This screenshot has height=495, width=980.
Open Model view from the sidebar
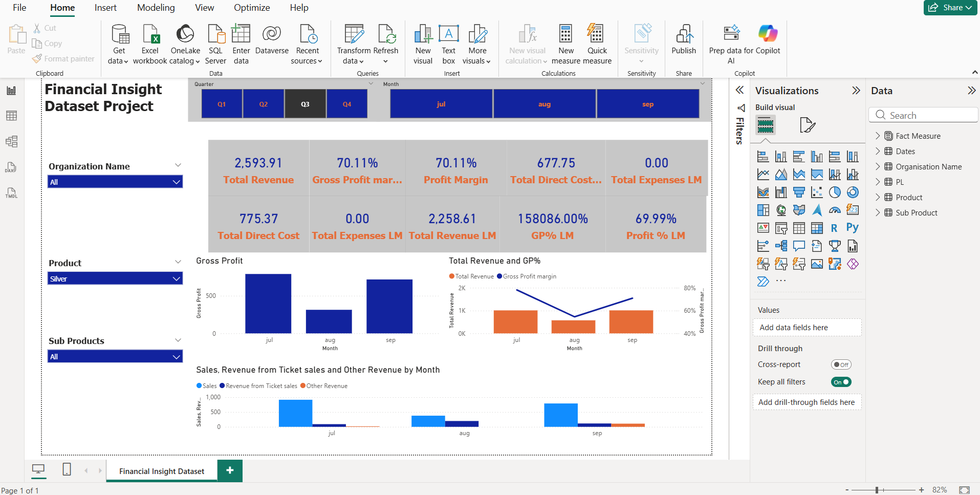tap(11, 141)
